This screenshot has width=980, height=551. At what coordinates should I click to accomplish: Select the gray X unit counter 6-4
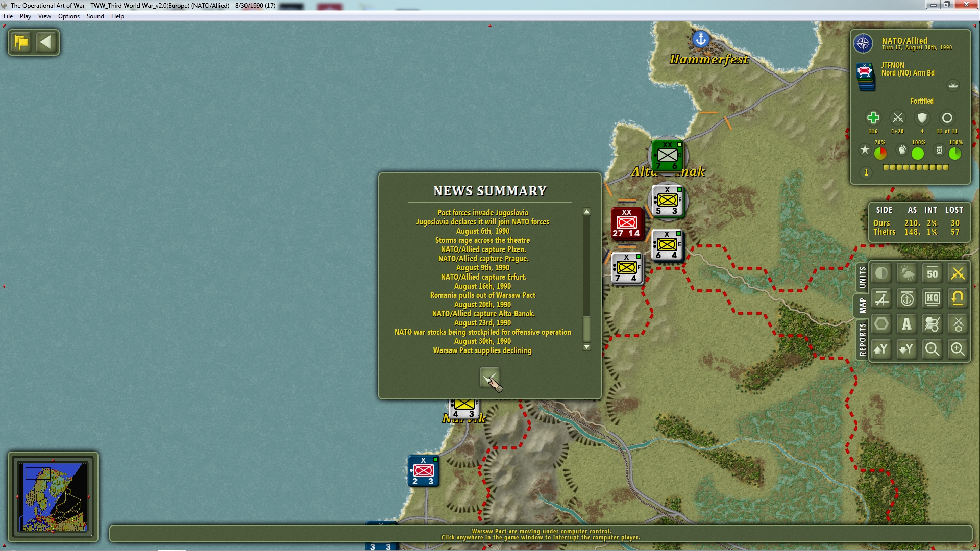tap(667, 245)
